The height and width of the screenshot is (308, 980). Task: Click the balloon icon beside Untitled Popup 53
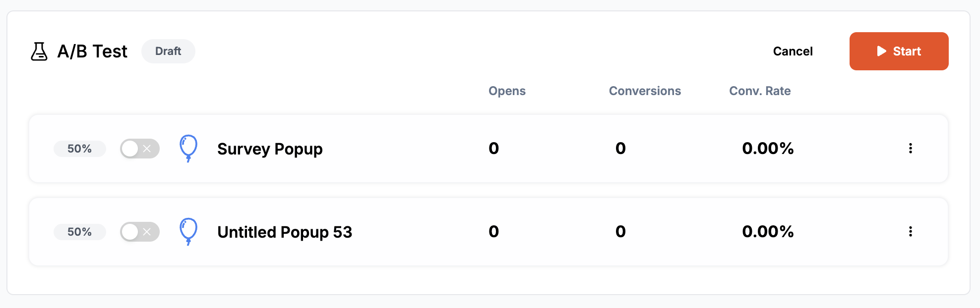point(188,231)
